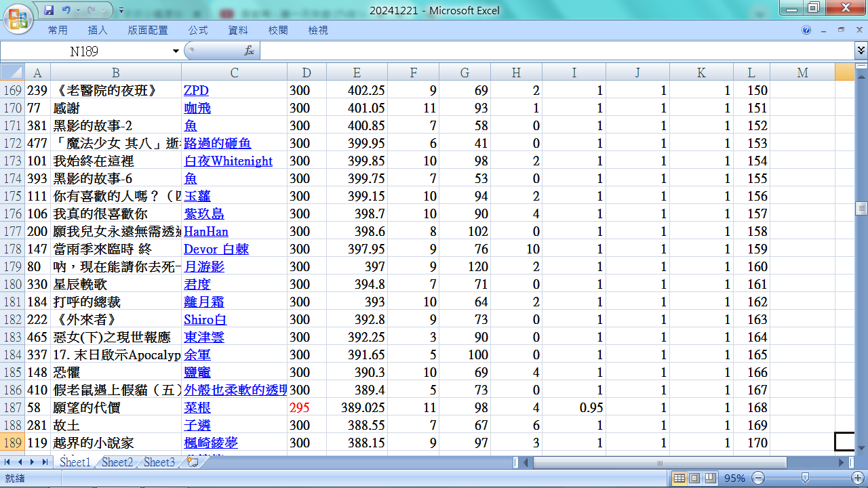Select cell with 《老醫院的夜班》
Image resolution: width=868 pixels, height=488 pixels.
click(x=116, y=90)
